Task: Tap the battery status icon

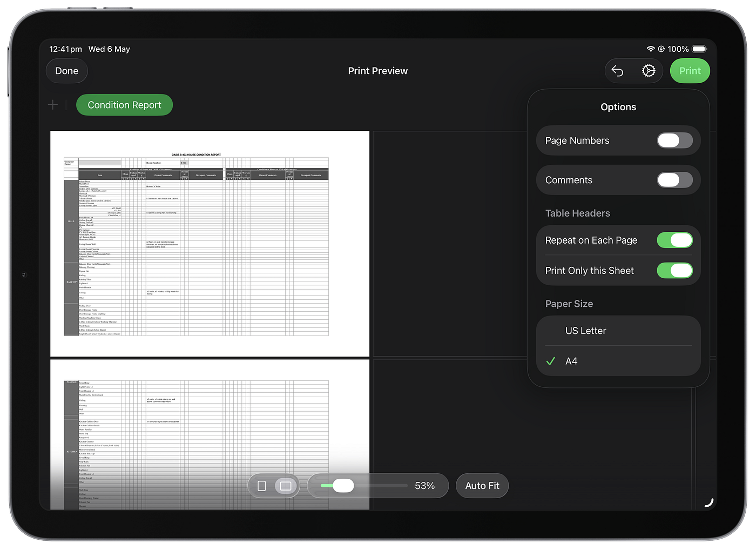Action: pos(699,49)
